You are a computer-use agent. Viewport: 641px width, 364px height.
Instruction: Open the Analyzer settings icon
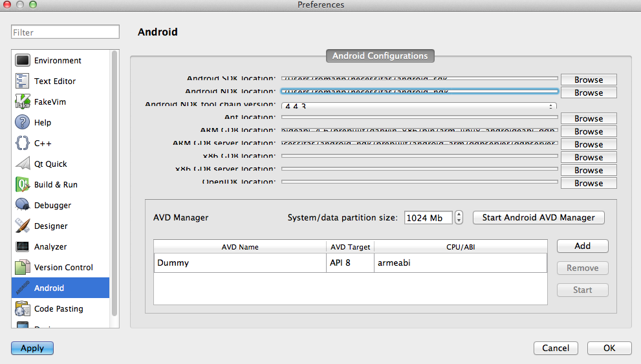[x=23, y=247]
